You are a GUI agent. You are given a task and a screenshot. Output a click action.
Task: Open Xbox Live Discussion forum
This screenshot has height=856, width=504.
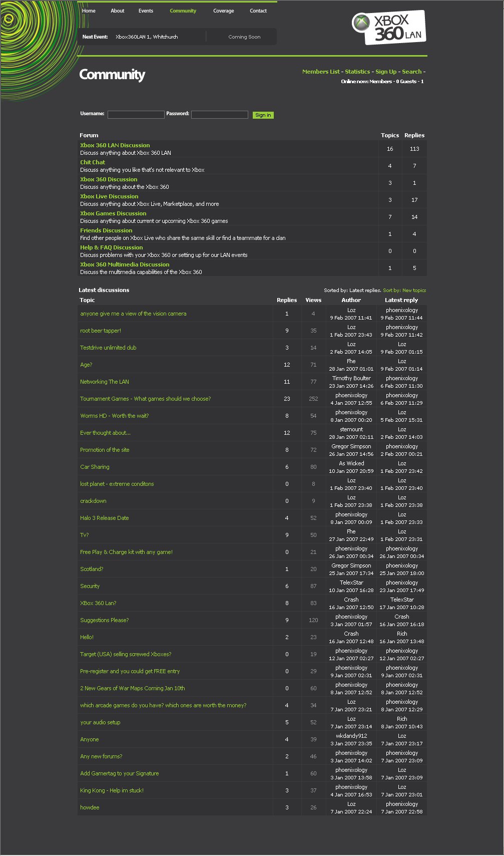coord(109,196)
